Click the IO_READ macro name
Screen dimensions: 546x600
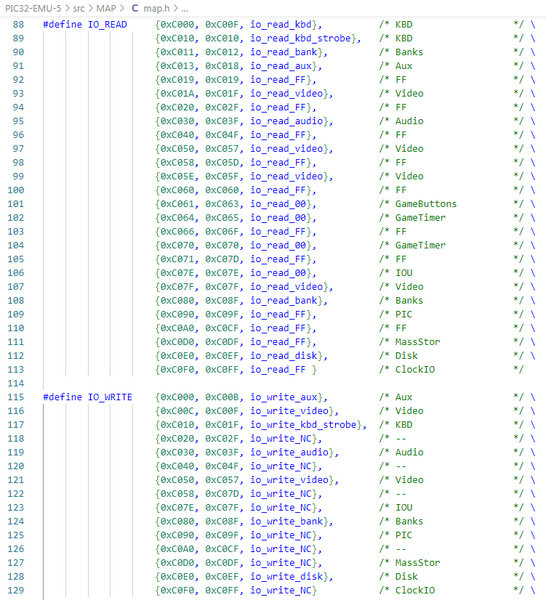click(x=108, y=24)
